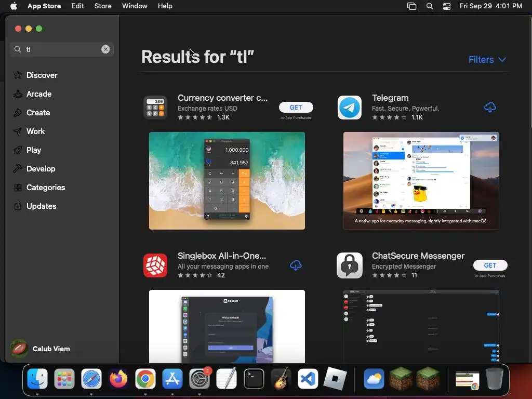532x399 pixels.
Task: Open the Discover section in sidebar
Action: [35, 75]
